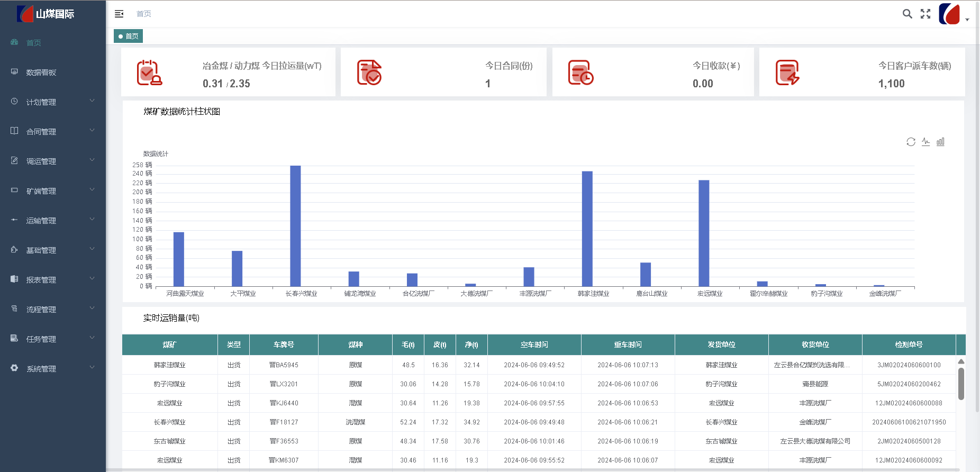
Task: Switch chart to bar view
Action: pos(940,142)
